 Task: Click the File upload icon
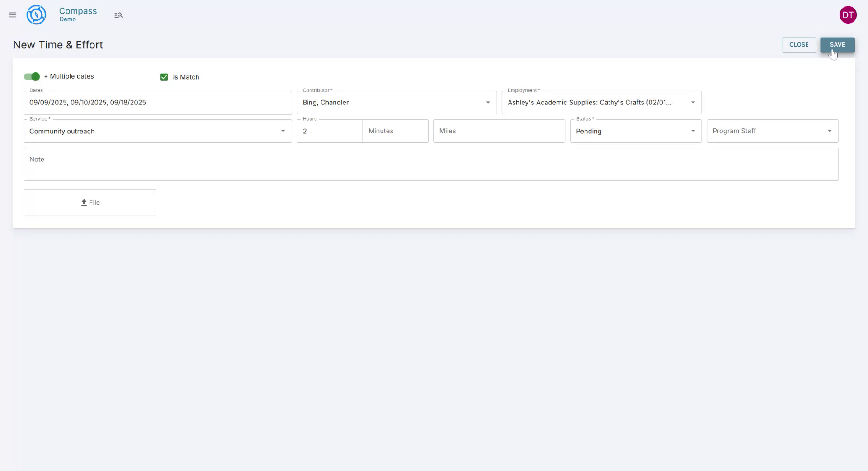tap(84, 203)
